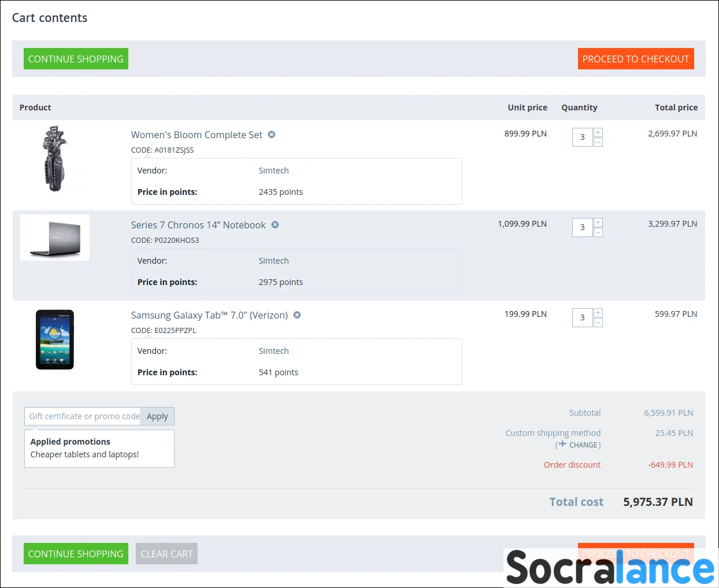The height and width of the screenshot is (588, 719).
Task: Increase quantity of Series 7 Chronos Notebook
Action: point(598,223)
